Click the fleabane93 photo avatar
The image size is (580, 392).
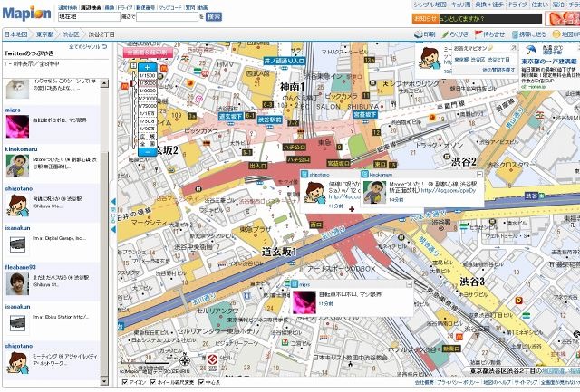point(17,283)
